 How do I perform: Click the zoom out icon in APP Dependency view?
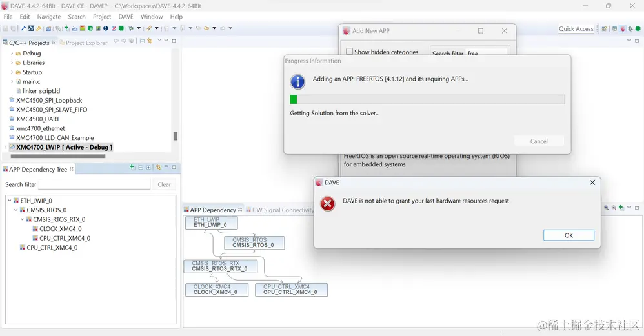pyautogui.click(x=614, y=208)
